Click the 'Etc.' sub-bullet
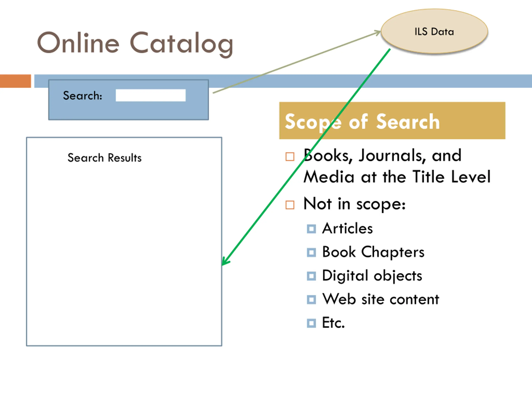The image size is (532, 399). click(333, 323)
